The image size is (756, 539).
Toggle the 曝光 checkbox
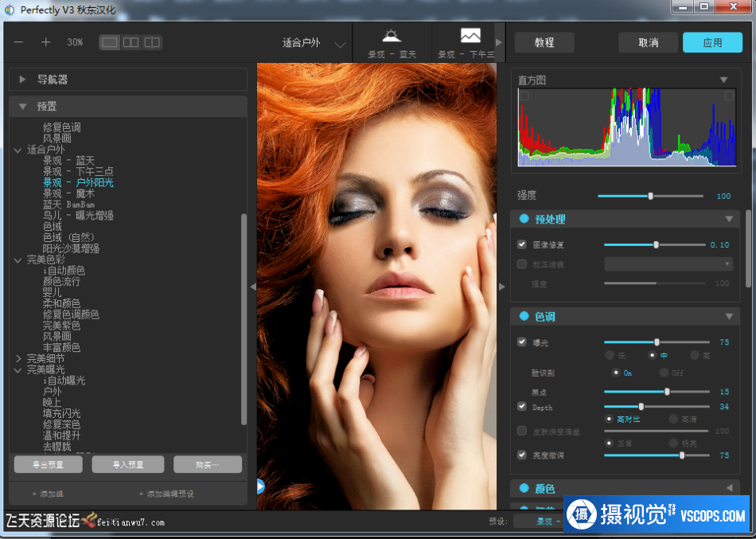(522, 342)
